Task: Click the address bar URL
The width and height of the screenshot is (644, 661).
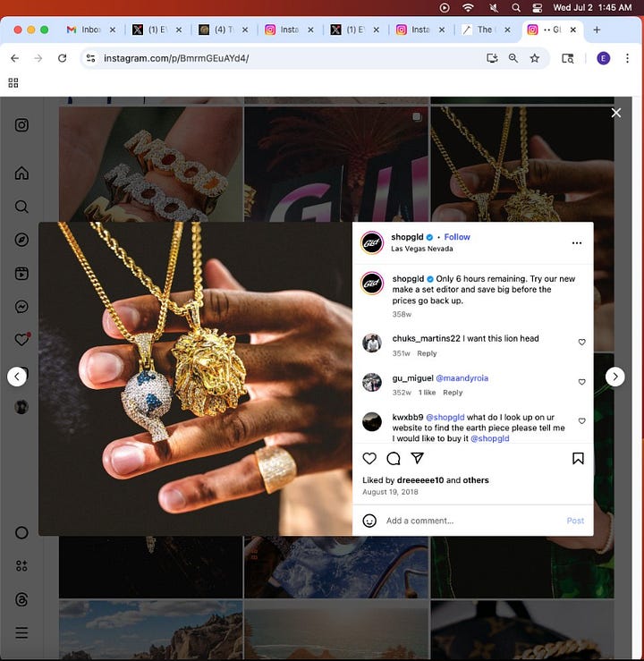Action: [176, 58]
